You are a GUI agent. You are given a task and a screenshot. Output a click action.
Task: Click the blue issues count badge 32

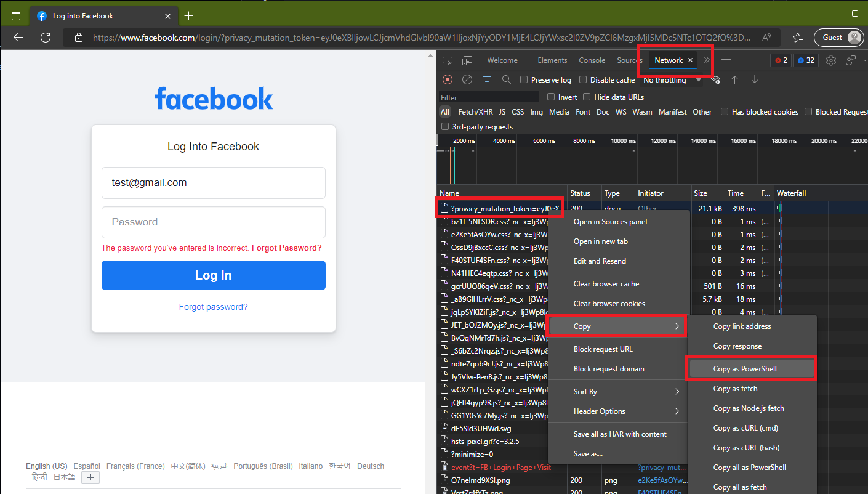805,60
